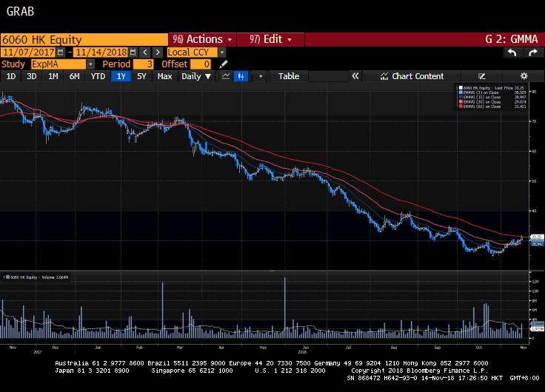Shift date range backward with left arrow

pyautogui.click(x=145, y=53)
